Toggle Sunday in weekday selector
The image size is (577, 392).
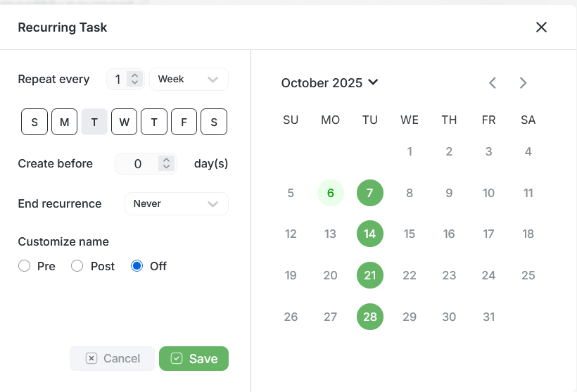coord(34,122)
